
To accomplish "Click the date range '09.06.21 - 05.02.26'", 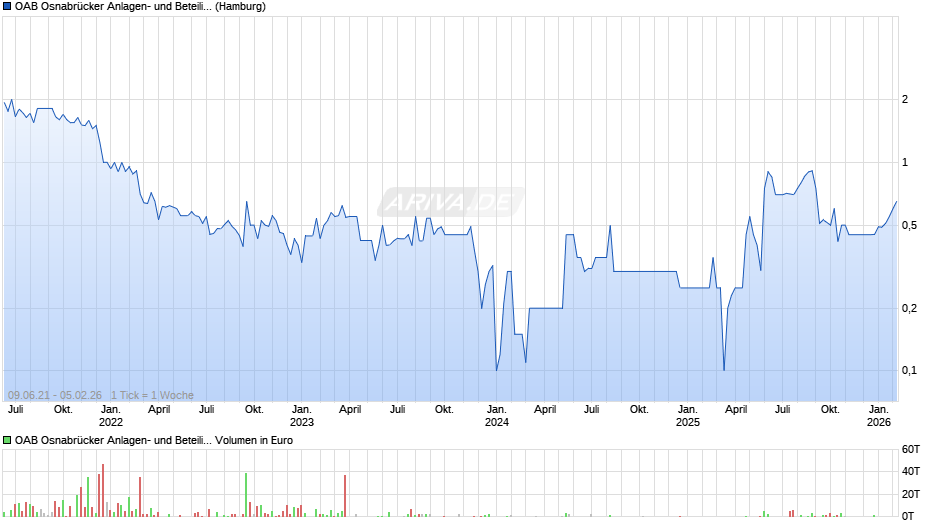I will click(55, 395).
